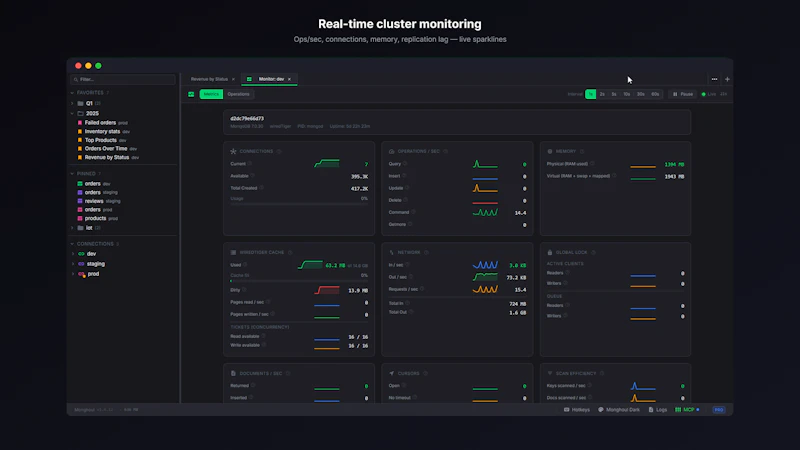The width and height of the screenshot is (800, 450).
Task: Set refresh interval to 30s
Action: (x=640, y=94)
